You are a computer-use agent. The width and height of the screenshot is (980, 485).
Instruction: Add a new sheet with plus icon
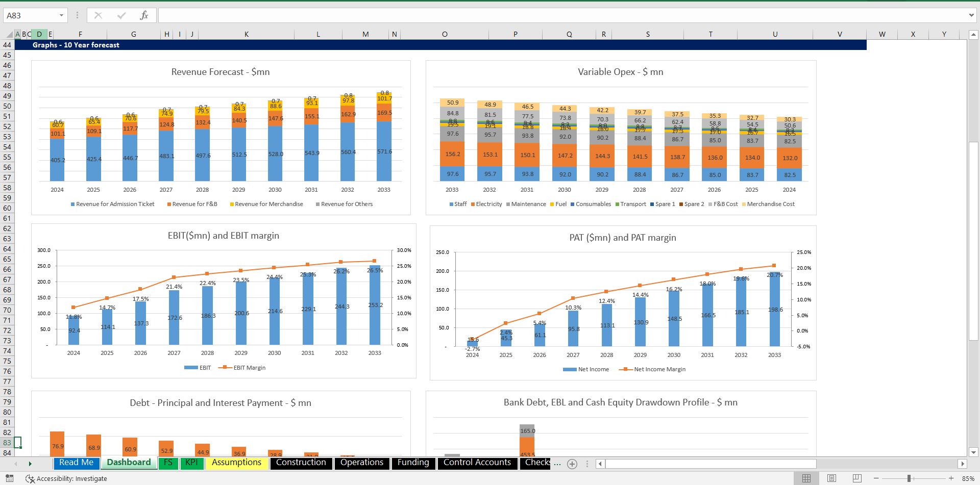tap(572, 464)
